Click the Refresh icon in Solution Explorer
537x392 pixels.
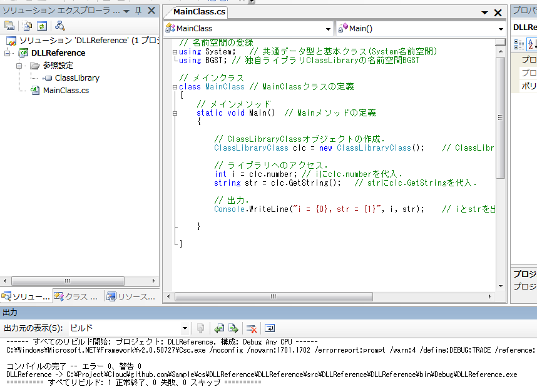42,26
